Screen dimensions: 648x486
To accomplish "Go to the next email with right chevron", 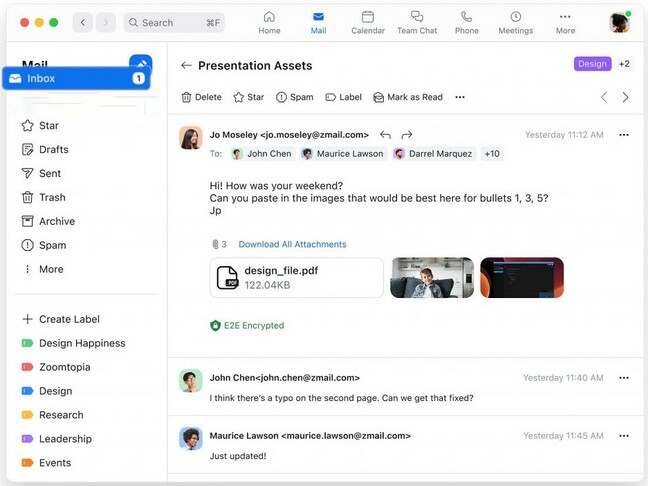I will click(x=625, y=98).
